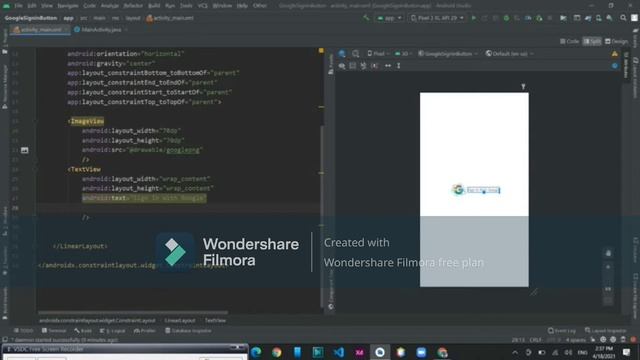The image size is (640, 360).
Task: Open the Analyze menu
Action: coord(109,6)
